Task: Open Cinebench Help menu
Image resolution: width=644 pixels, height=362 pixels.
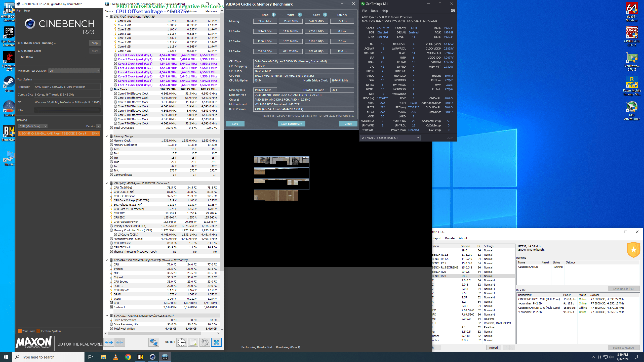Action: point(27,11)
